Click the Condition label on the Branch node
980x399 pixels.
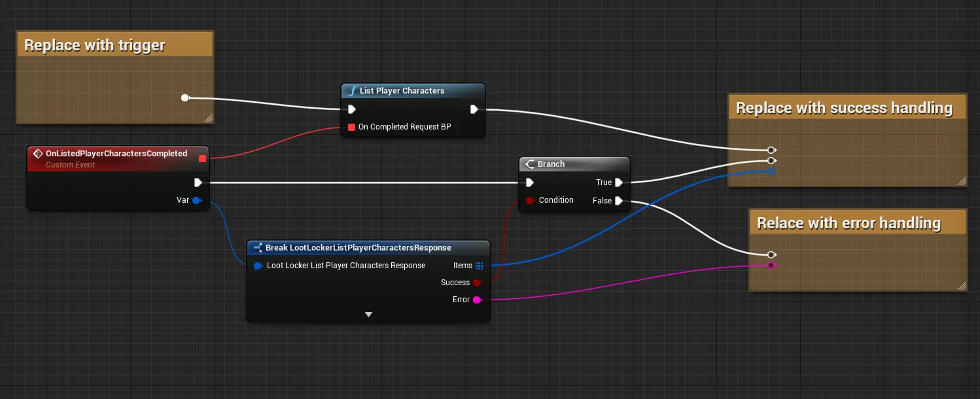[x=556, y=200]
